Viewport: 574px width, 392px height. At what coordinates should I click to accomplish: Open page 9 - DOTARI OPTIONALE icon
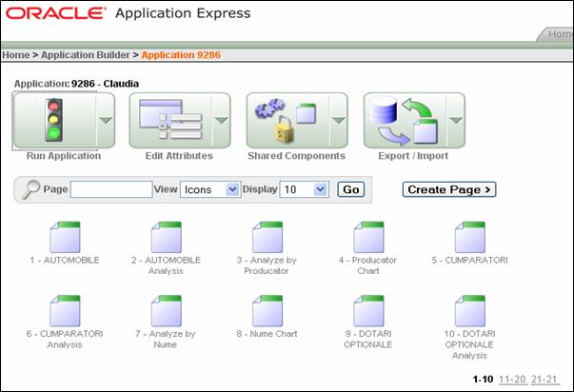point(367,310)
